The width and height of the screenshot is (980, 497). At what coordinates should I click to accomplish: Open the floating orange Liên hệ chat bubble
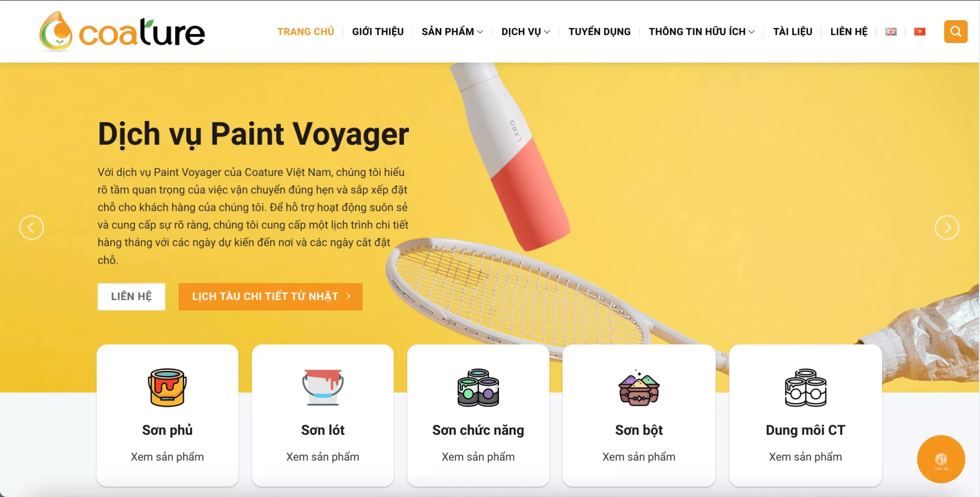tap(941, 459)
